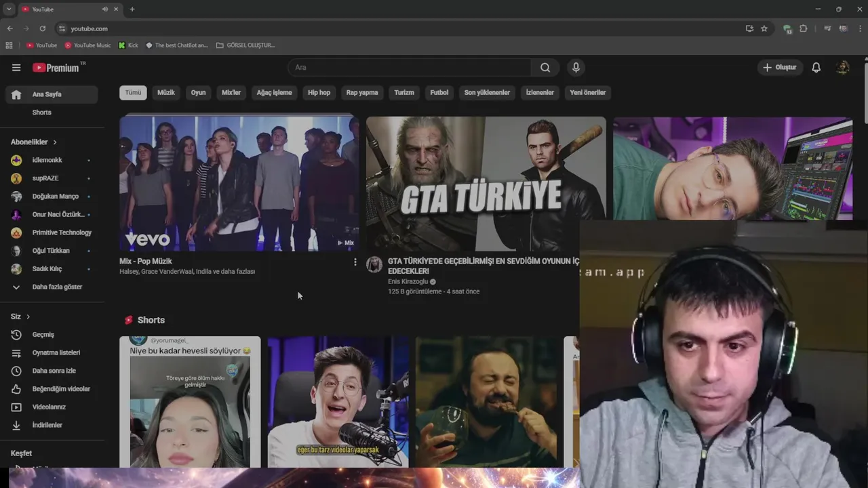Start voice search with microphone icon
The height and width of the screenshot is (488, 868).
tap(576, 67)
